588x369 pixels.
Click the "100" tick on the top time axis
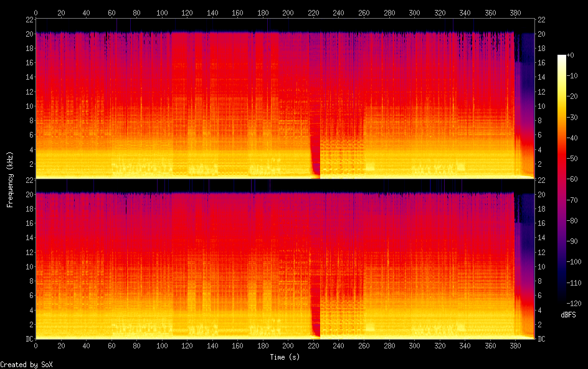[x=162, y=12]
